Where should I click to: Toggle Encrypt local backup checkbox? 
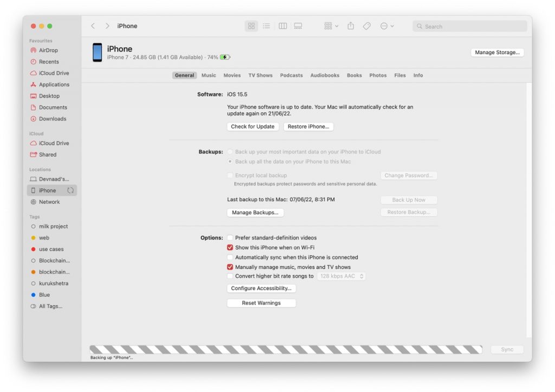(x=230, y=175)
